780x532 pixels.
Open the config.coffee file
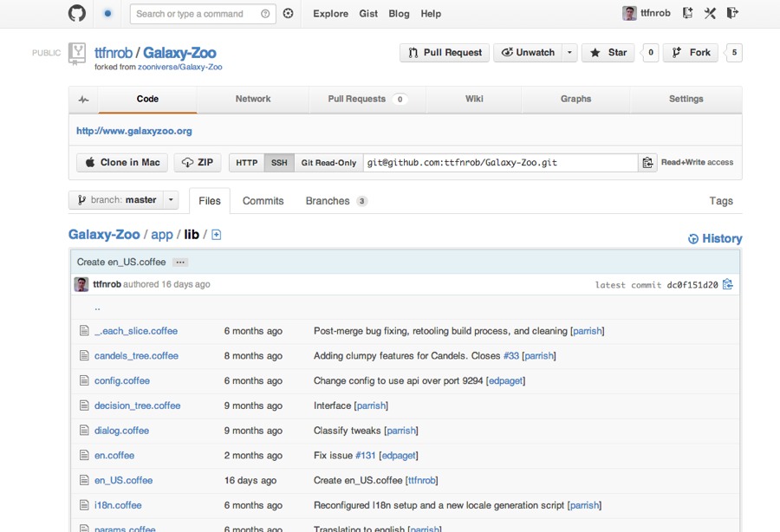(x=121, y=380)
